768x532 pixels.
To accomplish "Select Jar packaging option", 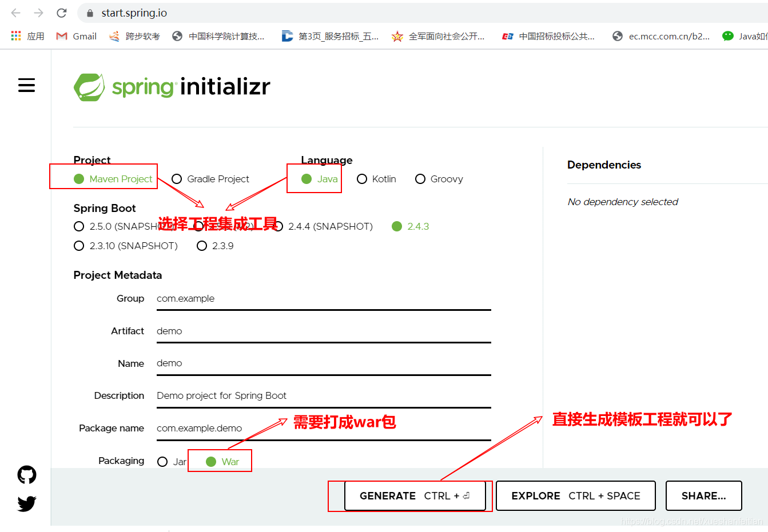I will (172, 462).
